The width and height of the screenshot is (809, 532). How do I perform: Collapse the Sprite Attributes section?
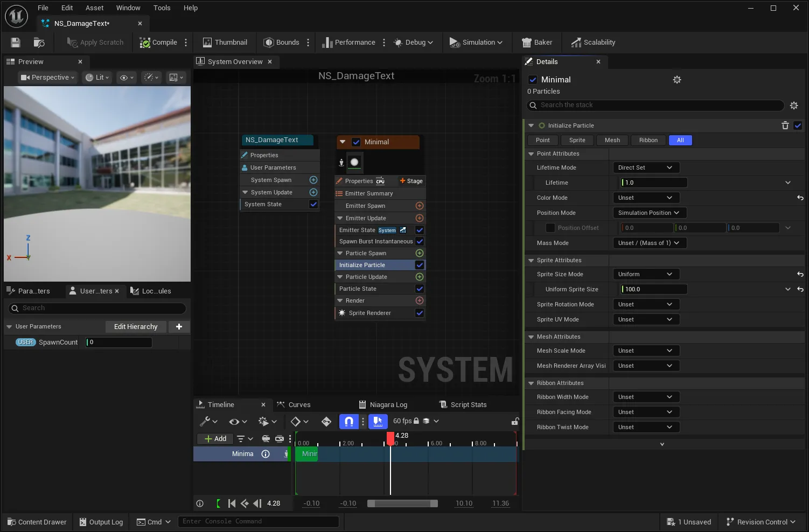pos(531,260)
